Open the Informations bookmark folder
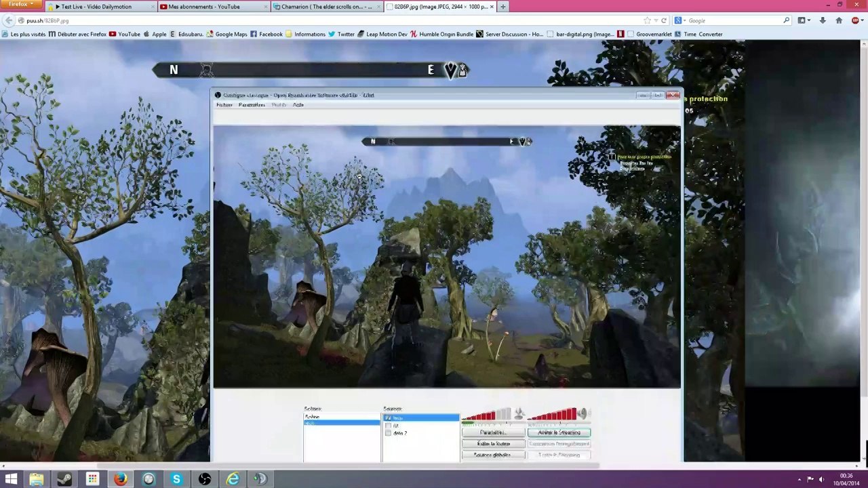The image size is (868, 488). 306,34
